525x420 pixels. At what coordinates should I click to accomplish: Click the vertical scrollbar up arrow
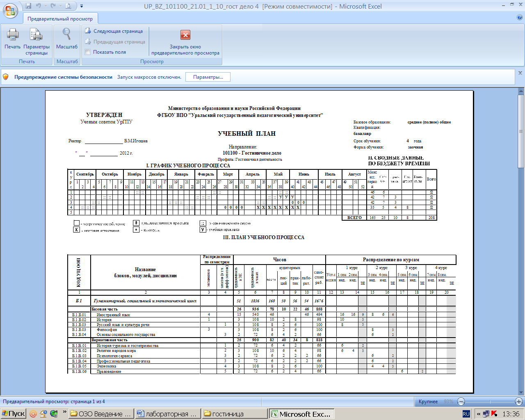coord(521,91)
